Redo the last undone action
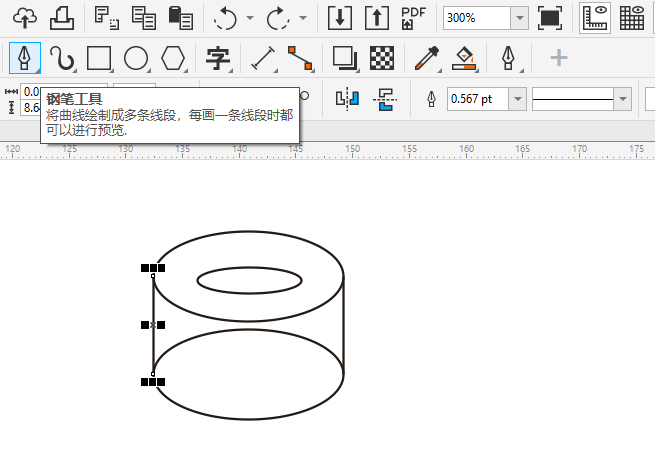655x466 pixels. click(x=278, y=18)
